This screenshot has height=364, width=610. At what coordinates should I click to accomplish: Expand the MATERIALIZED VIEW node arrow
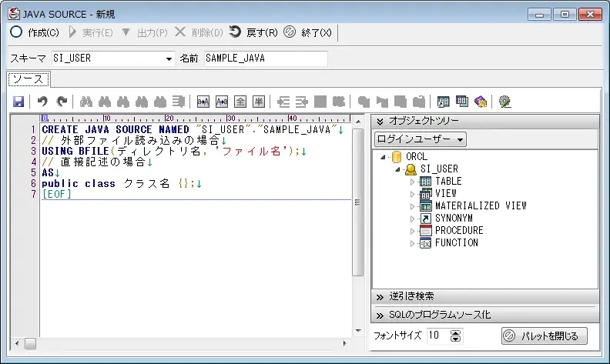(412, 206)
